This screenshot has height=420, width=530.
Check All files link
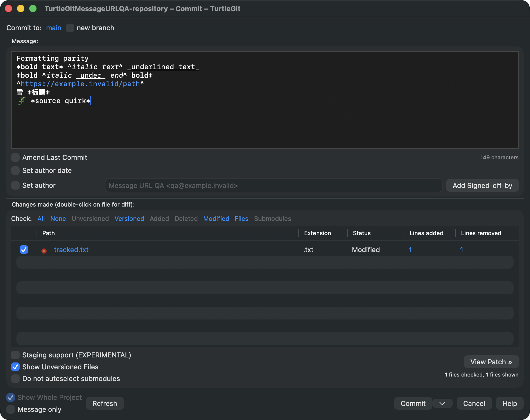coord(41,218)
